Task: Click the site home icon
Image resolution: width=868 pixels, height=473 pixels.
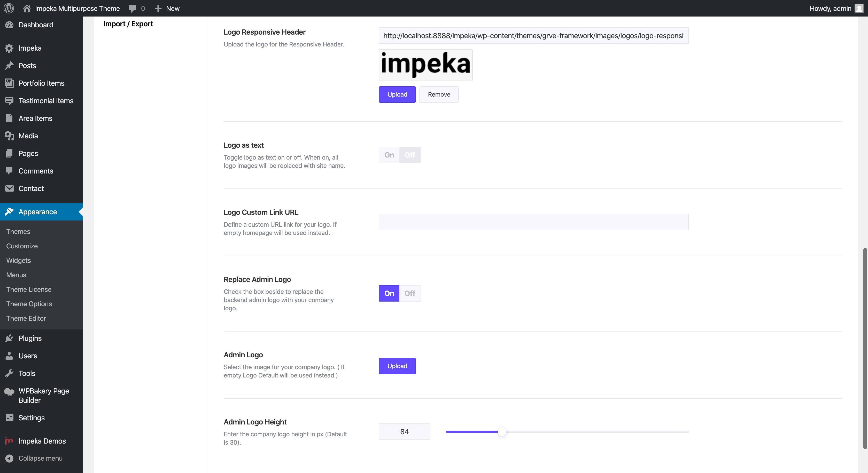Action: [x=27, y=8]
